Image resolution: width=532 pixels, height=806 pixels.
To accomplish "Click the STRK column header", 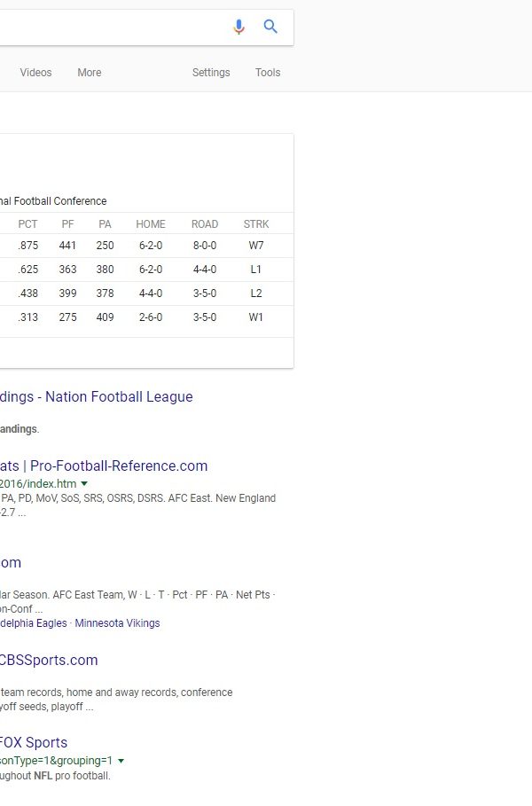I will [256, 224].
